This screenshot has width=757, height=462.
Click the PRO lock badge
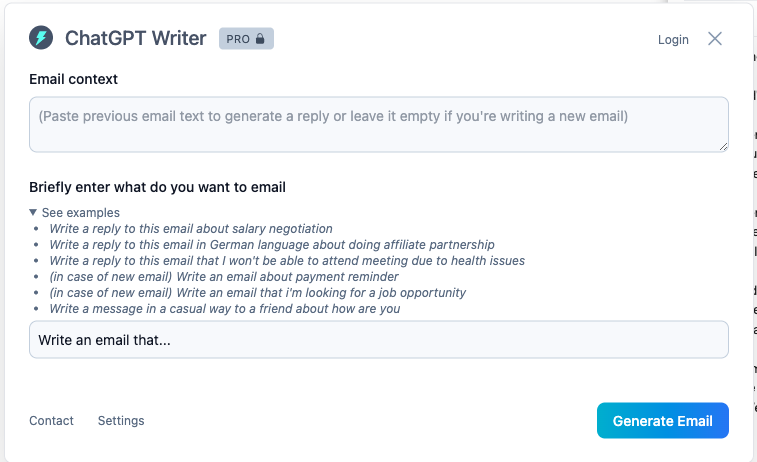pyautogui.click(x=246, y=39)
